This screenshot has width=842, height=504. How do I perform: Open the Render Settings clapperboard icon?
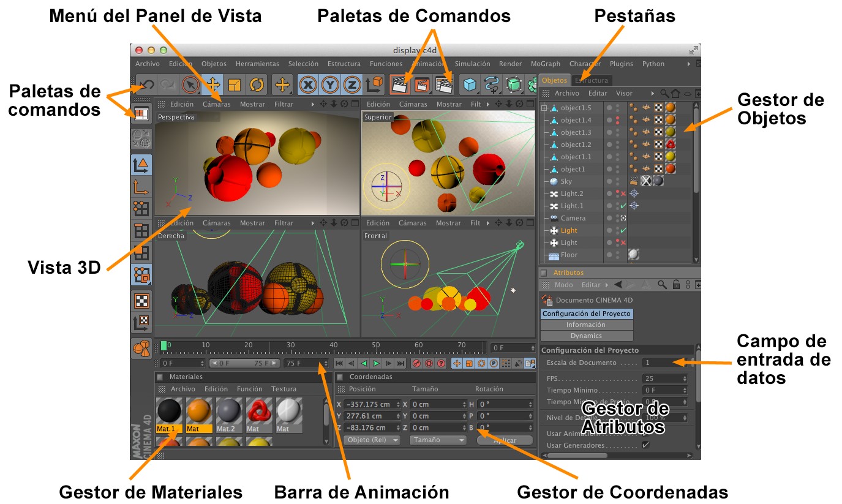tap(445, 85)
